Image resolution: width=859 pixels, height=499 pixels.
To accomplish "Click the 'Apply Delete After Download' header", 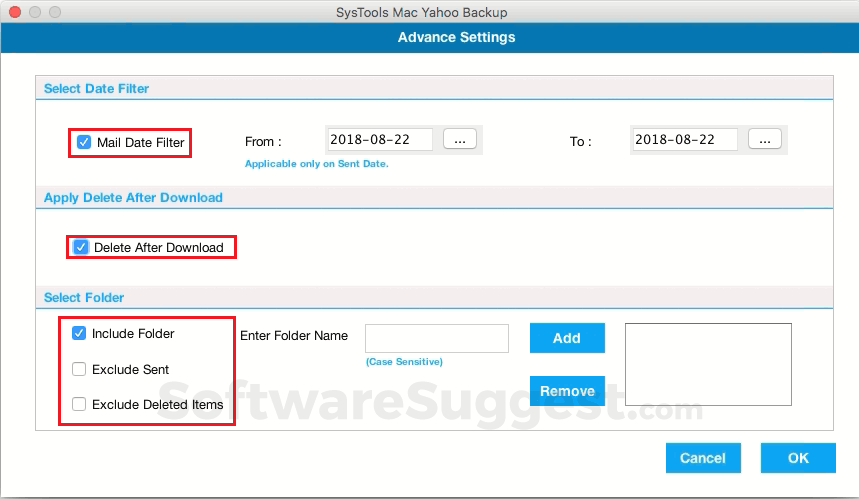I will 133,198.
